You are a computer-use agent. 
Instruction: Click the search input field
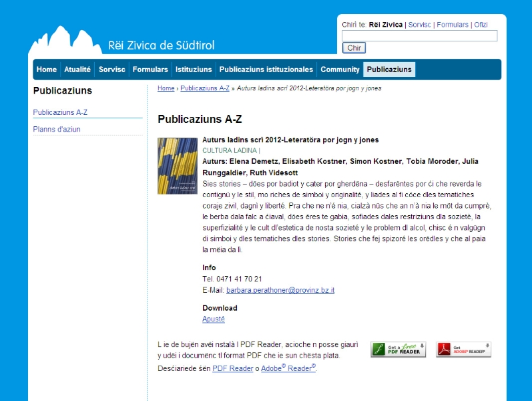(x=419, y=36)
